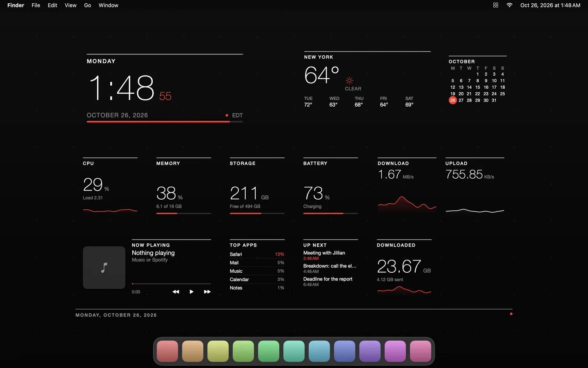Click the Notes row in Top Apps

(x=257, y=288)
